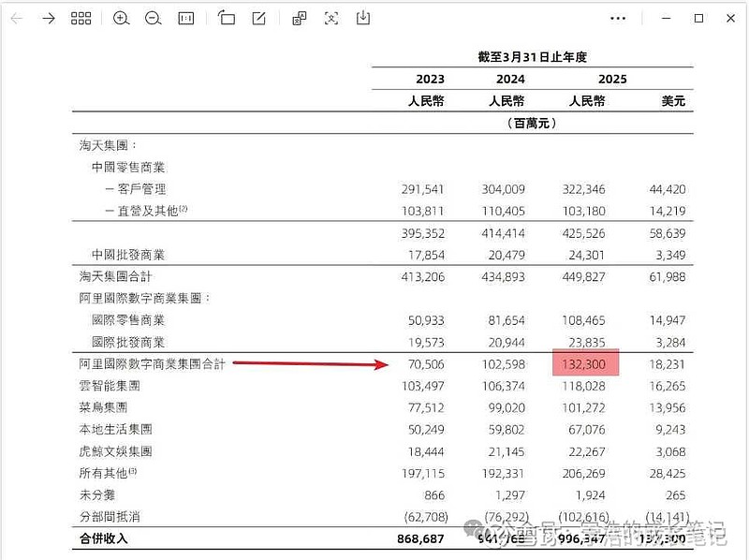Select the 2025 column header

[x=612, y=79]
